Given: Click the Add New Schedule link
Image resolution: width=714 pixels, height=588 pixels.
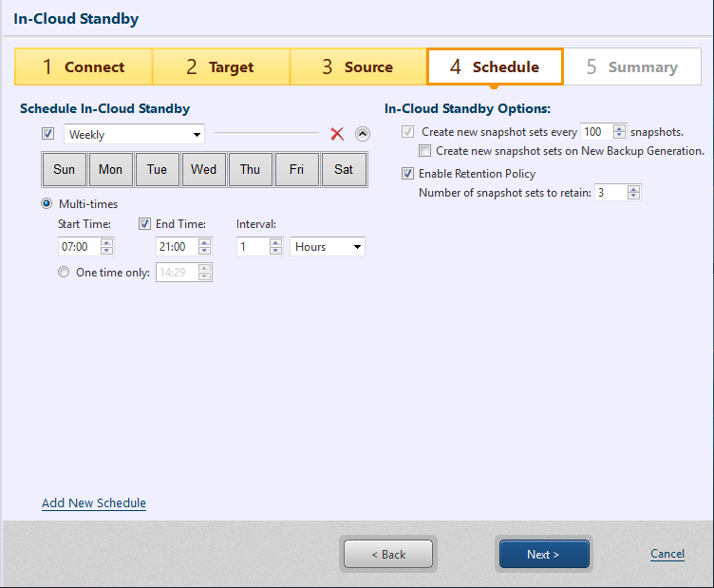Looking at the screenshot, I should point(94,503).
